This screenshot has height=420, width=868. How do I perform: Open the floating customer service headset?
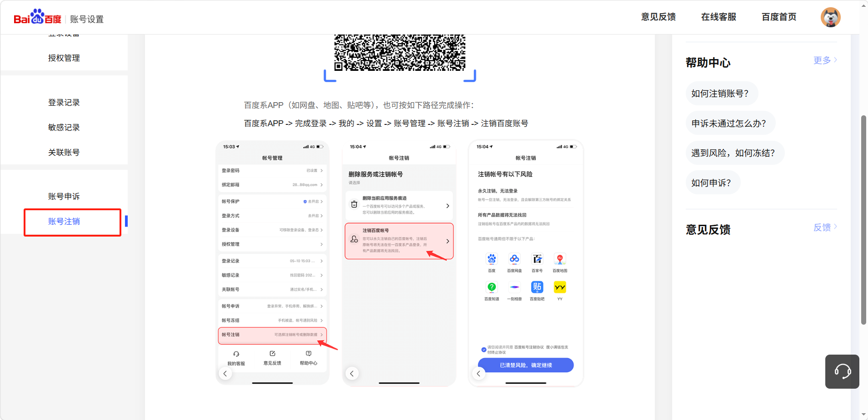(x=842, y=371)
